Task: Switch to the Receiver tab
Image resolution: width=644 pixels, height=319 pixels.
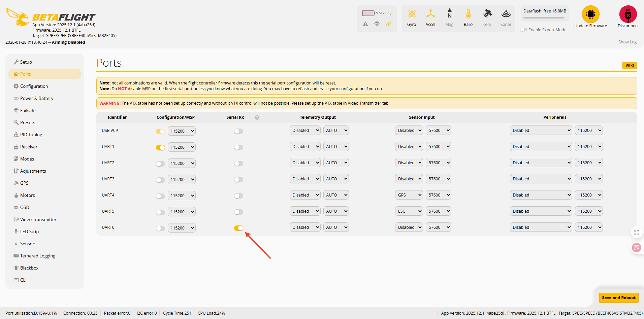Action: tap(29, 147)
